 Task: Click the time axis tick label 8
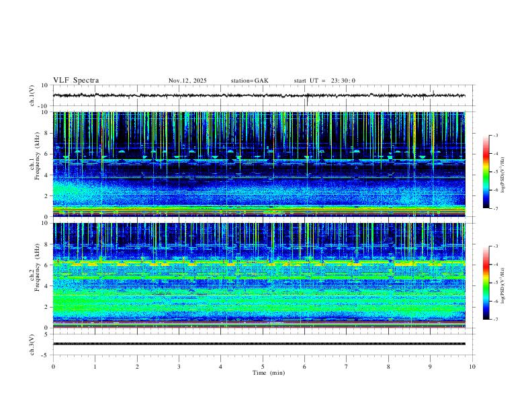pos(388,367)
